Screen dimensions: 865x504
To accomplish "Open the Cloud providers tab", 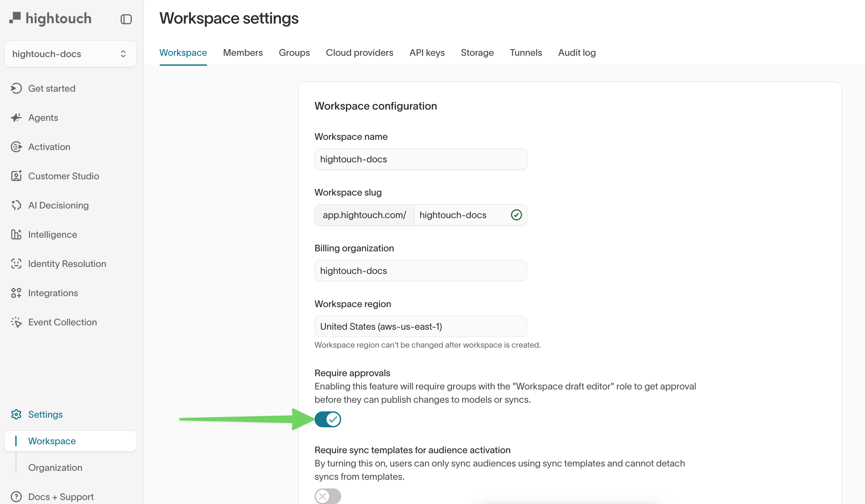I will tap(359, 52).
